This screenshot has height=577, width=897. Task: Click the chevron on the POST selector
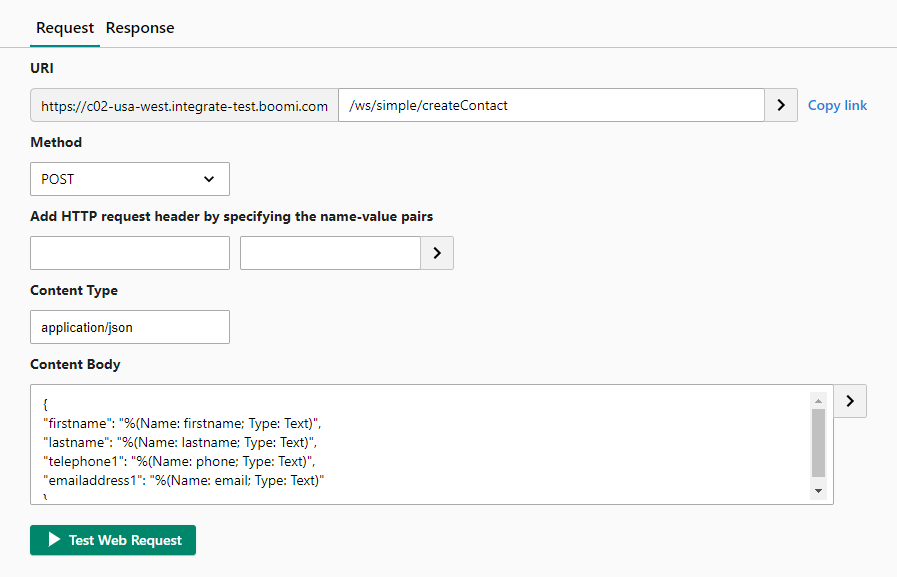(x=210, y=178)
